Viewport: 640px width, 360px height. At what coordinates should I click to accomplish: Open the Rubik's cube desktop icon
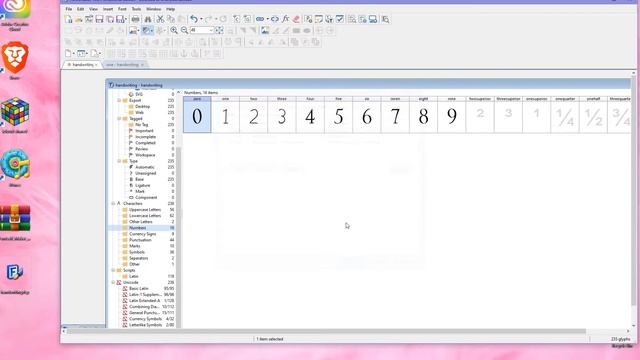click(15, 112)
